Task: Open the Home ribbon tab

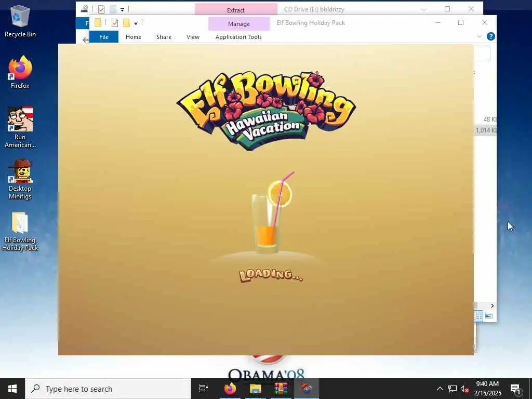Action: pos(134,37)
